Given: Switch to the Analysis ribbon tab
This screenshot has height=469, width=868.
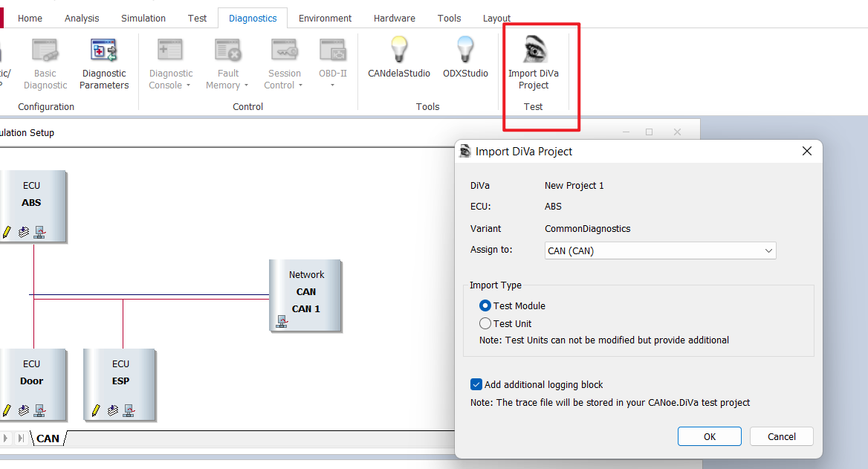Looking at the screenshot, I should click(82, 19).
